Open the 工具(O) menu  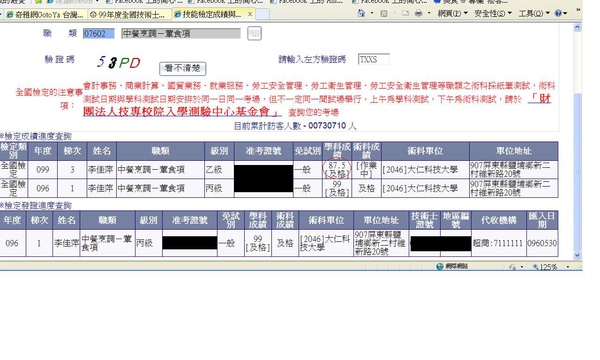[x=534, y=13]
